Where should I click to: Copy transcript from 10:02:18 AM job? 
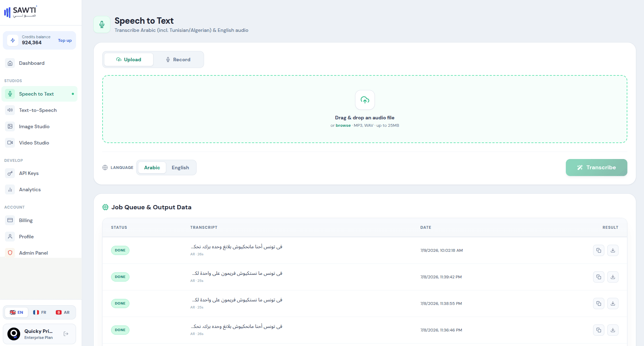[x=598, y=250]
